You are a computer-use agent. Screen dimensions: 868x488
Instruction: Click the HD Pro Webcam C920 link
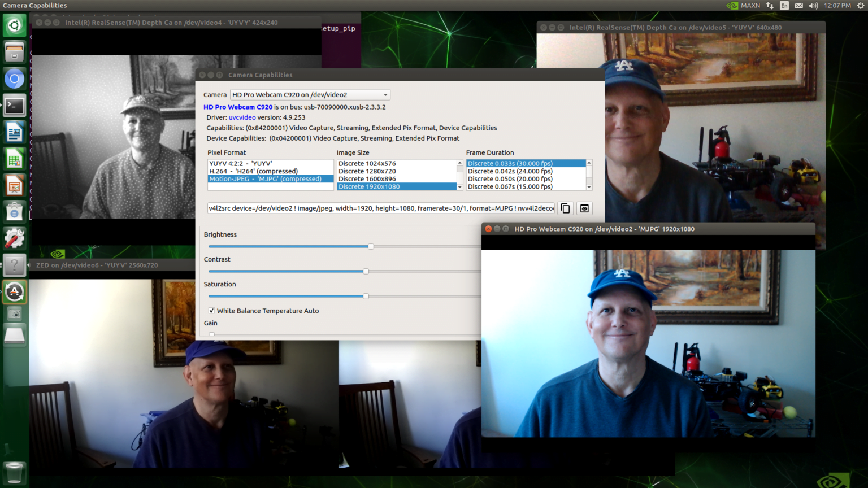(237, 107)
